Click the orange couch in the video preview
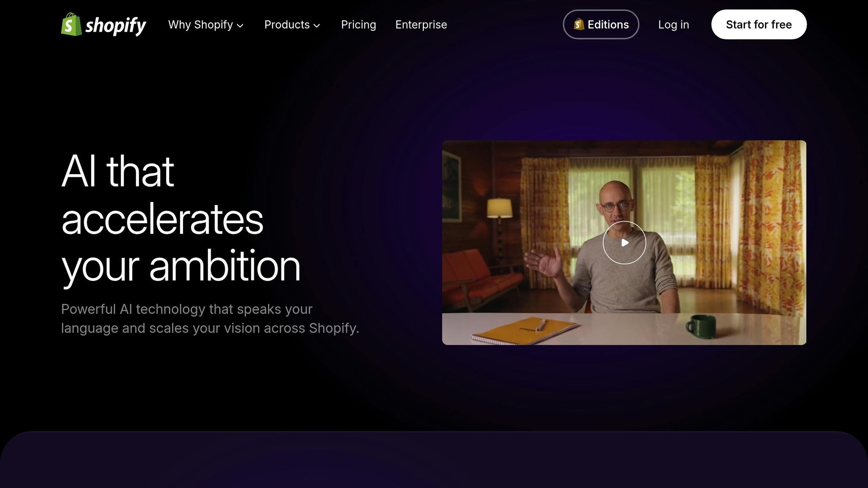Viewport: 868px width, 488px height. [481, 280]
